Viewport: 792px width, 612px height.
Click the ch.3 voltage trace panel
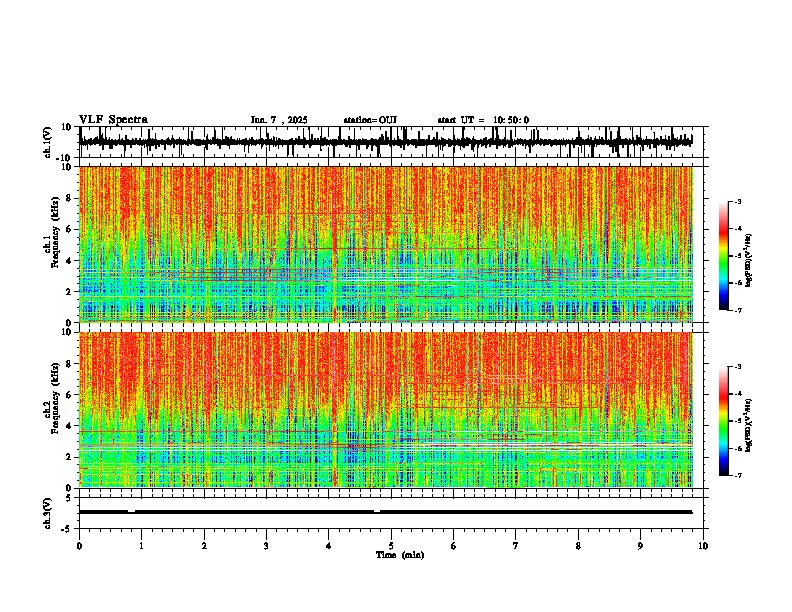(393, 513)
